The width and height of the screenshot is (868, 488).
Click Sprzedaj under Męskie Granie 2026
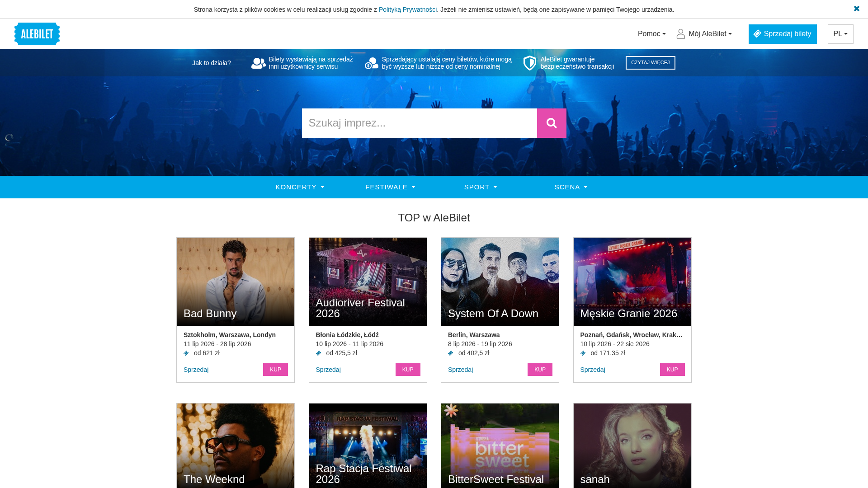tap(593, 370)
